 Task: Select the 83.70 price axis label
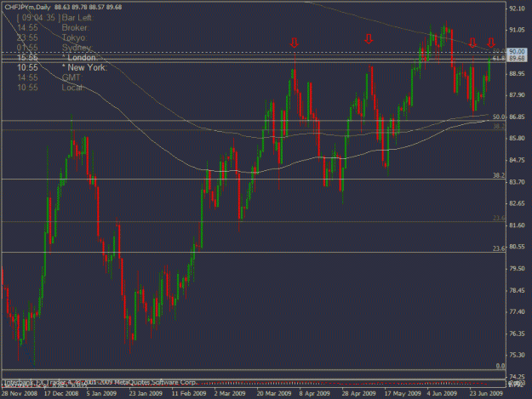pyautogui.click(x=517, y=182)
